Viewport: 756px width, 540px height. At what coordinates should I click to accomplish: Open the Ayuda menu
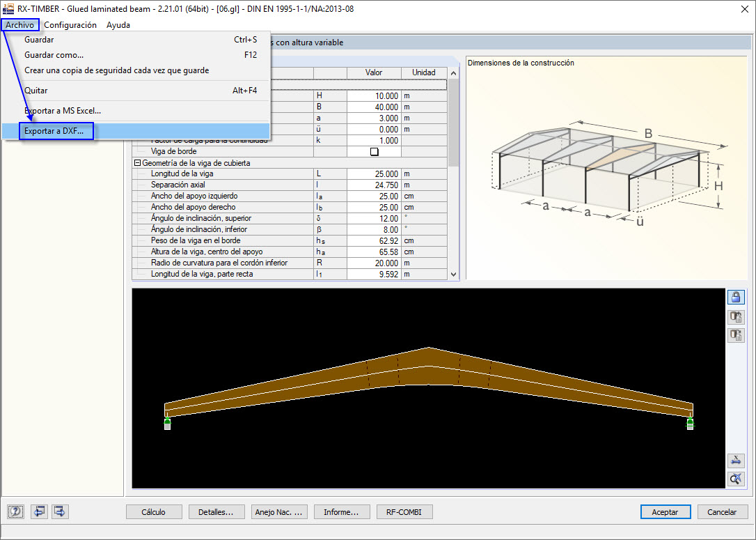118,24
